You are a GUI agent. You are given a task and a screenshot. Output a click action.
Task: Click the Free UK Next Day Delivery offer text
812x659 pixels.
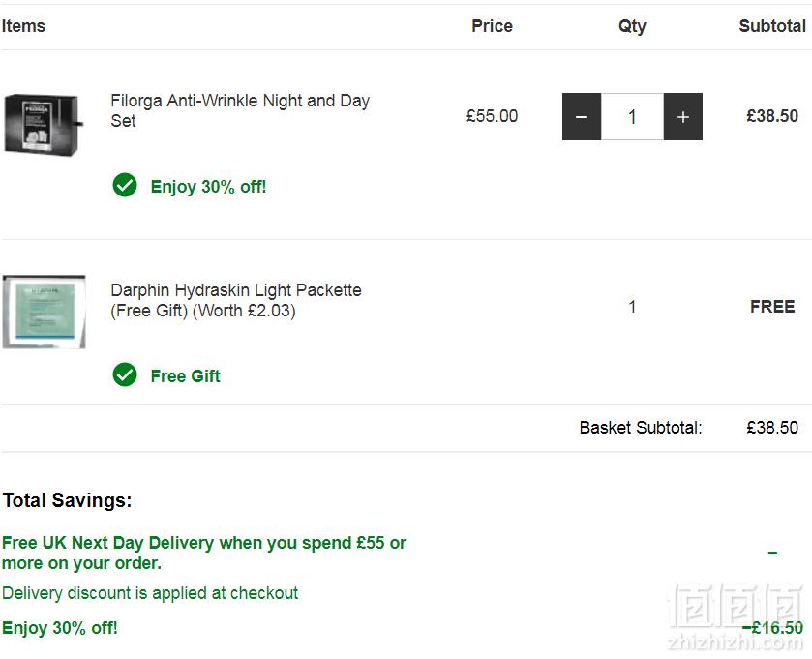tap(204, 553)
